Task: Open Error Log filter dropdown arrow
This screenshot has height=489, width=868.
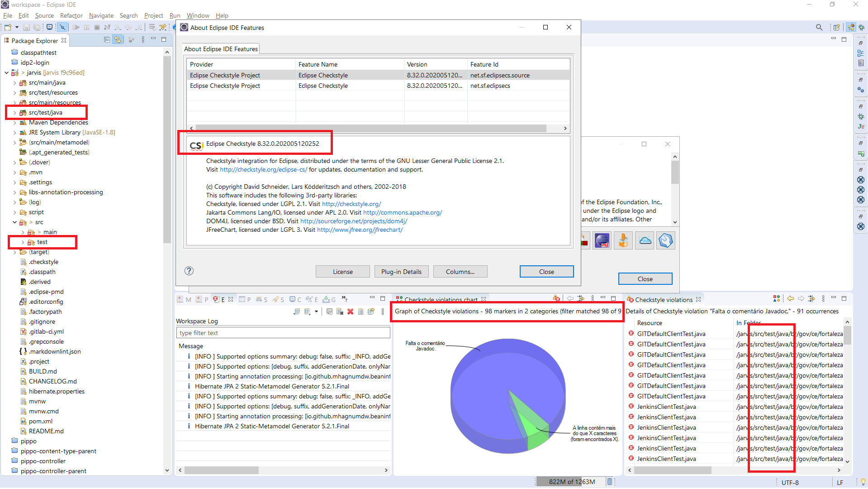Action: point(316,312)
